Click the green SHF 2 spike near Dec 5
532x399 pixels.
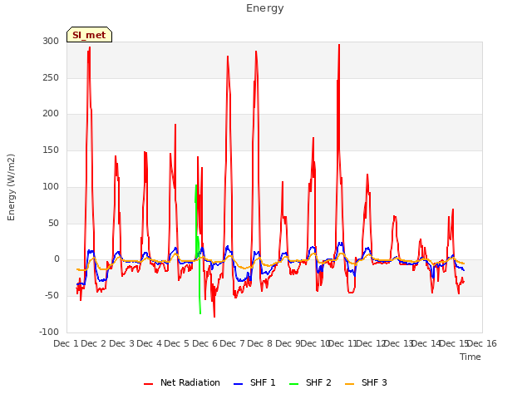click(196, 186)
